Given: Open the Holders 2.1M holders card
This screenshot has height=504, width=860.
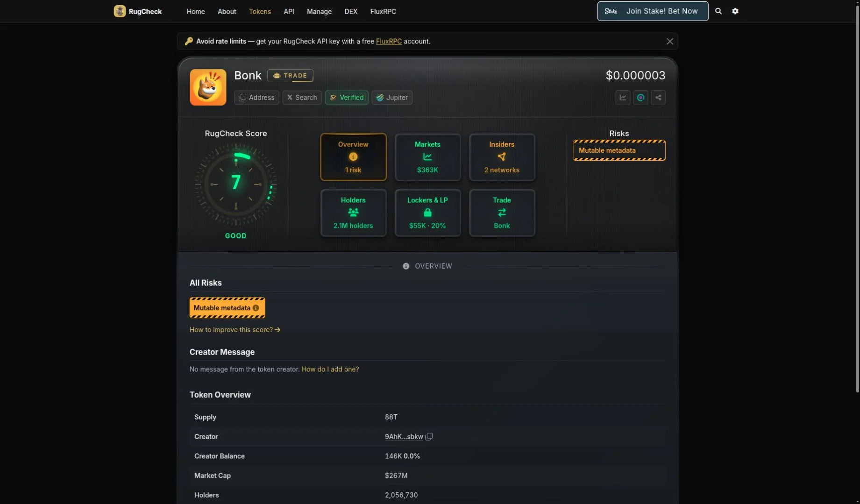Looking at the screenshot, I should tap(353, 213).
